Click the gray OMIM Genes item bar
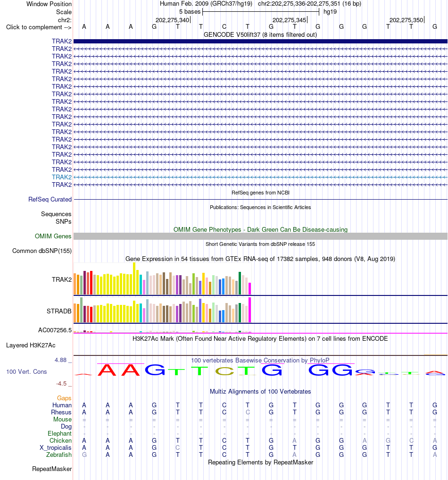Viewport: 448px width, 480px height. pos(260,236)
